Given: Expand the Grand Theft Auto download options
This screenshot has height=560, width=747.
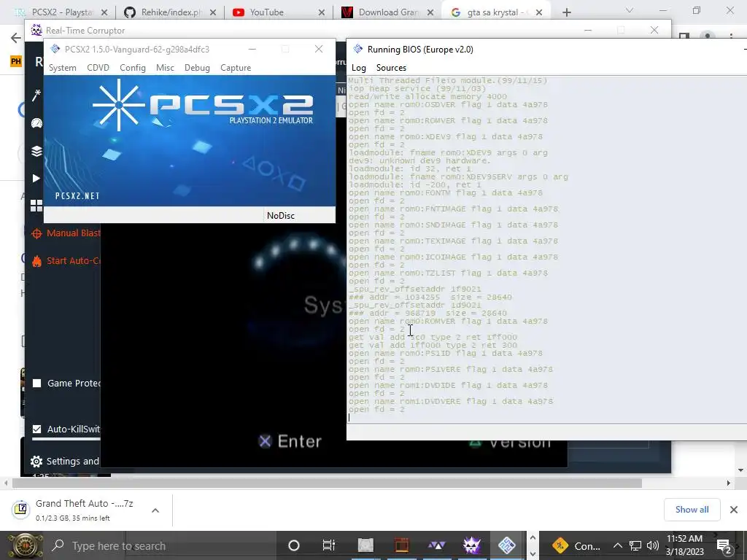Looking at the screenshot, I should point(155,510).
